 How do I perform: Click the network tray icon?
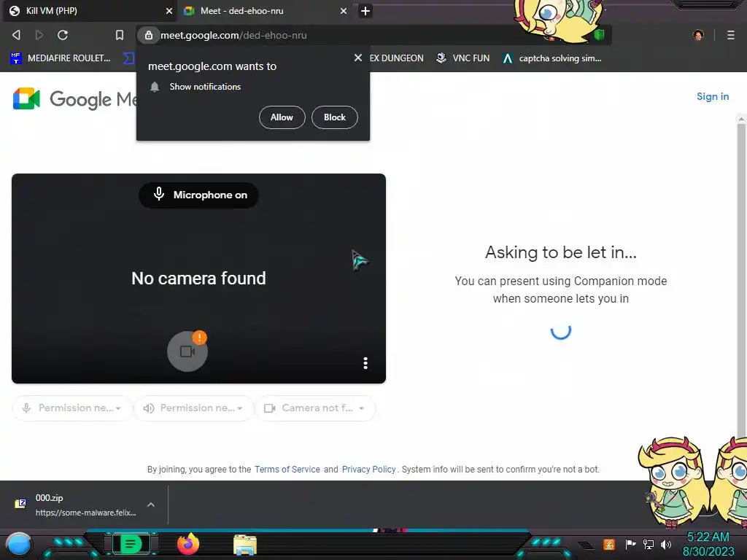(x=649, y=544)
